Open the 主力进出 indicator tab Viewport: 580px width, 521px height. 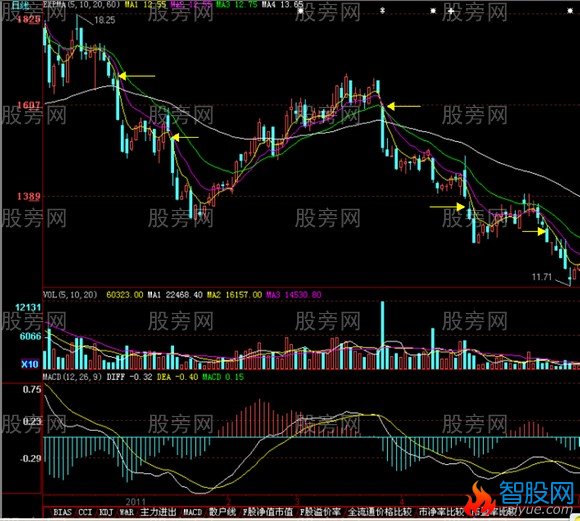coord(158,512)
